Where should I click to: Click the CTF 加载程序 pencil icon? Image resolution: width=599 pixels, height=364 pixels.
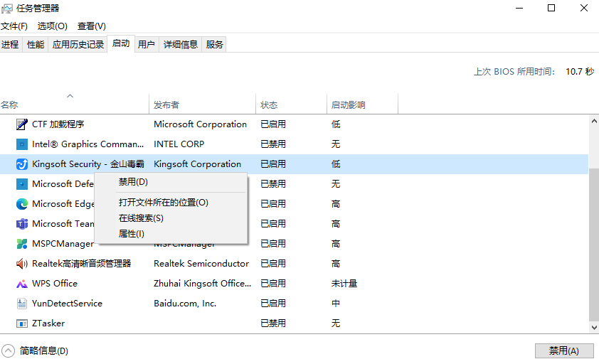coord(22,124)
